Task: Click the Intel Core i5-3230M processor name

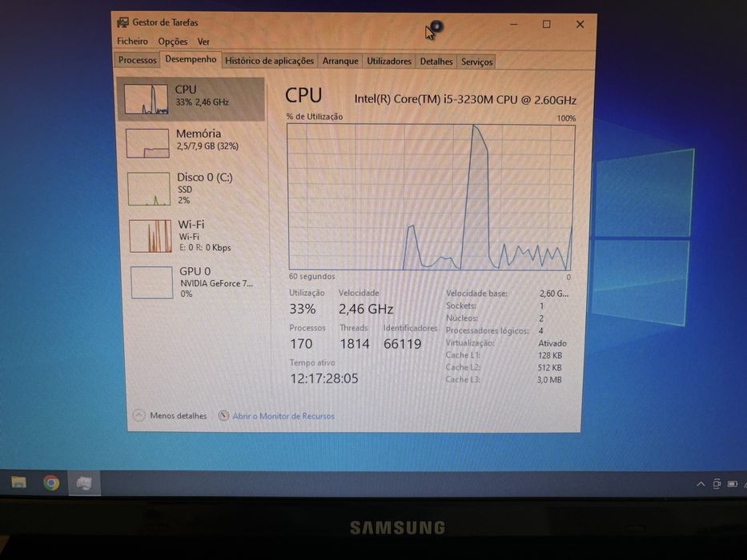Action: [465, 99]
